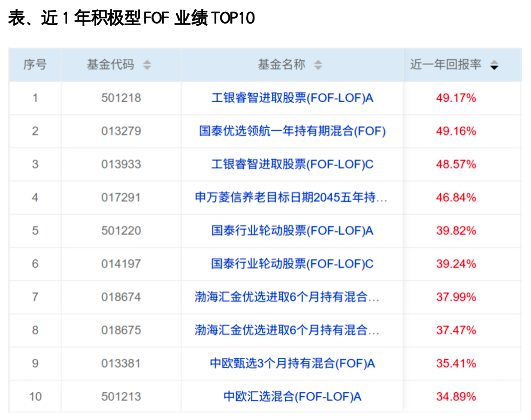Open 工银睿智进取股票(FOF-LOF)A fund link

point(292,98)
